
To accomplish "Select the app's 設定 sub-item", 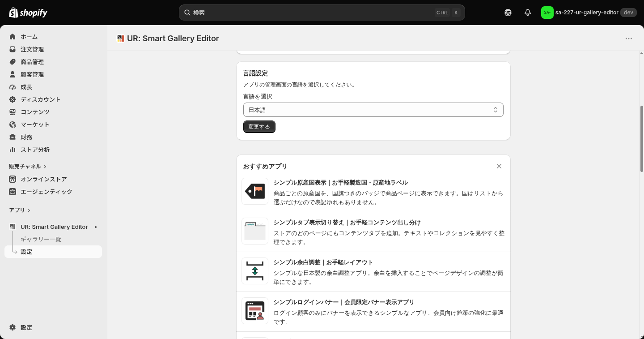I will click(53, 252).
